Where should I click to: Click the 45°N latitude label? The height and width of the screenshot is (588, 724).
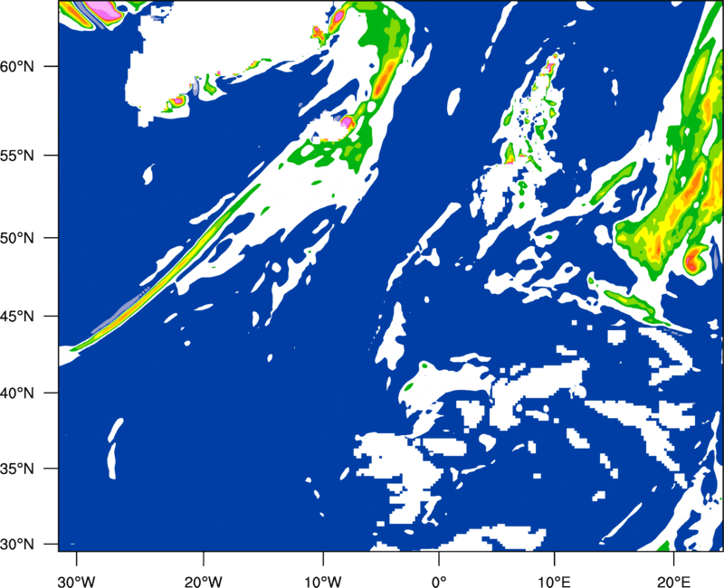[17, 316]
